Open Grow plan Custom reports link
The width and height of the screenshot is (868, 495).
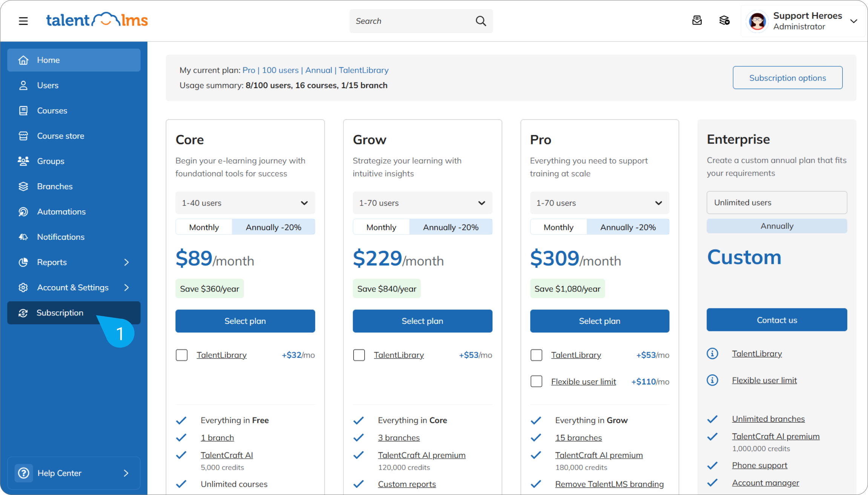point(407,484)
